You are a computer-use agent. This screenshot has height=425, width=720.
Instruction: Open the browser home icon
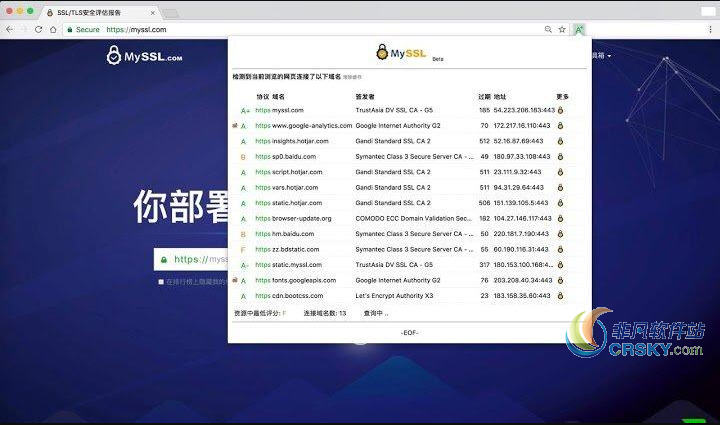click(x=53, y=29)
